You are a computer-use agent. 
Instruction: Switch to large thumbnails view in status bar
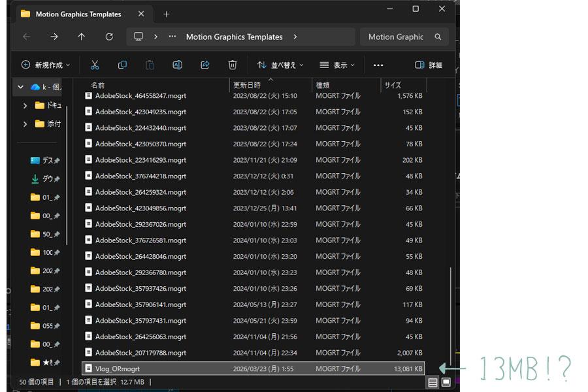click(446, 382)
